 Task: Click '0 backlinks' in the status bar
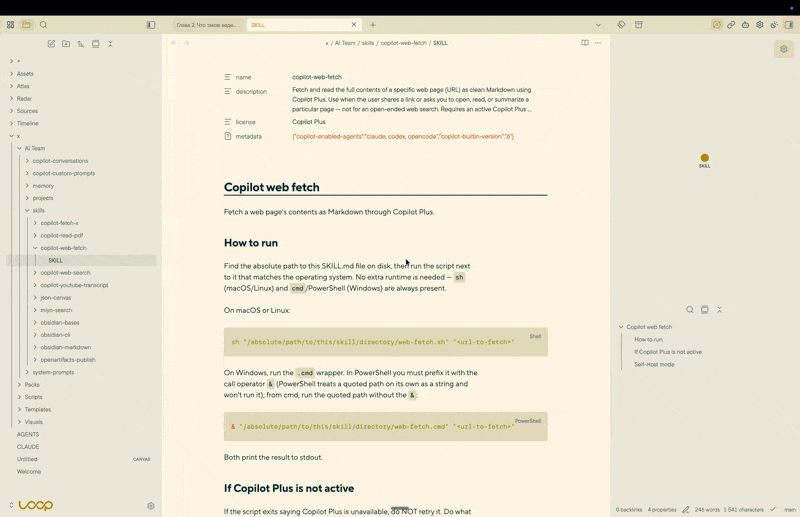coord(629,509)
